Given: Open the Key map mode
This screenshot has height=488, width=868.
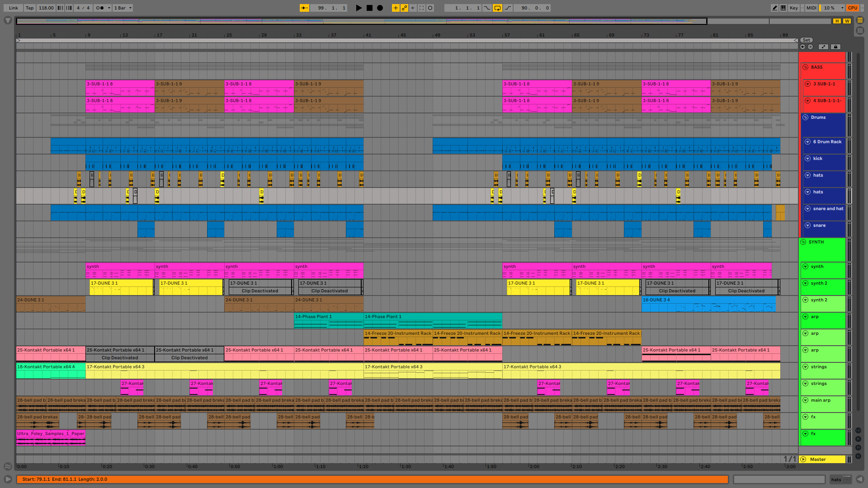Looking at the screenshot, I should click(x=793, y=8).
